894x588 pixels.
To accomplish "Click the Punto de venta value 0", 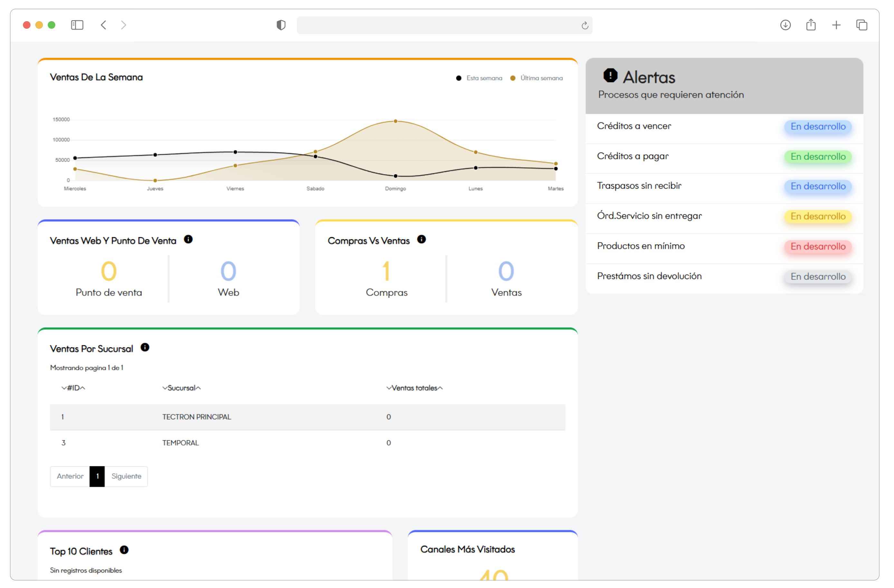I will click(x=109, y=271).
